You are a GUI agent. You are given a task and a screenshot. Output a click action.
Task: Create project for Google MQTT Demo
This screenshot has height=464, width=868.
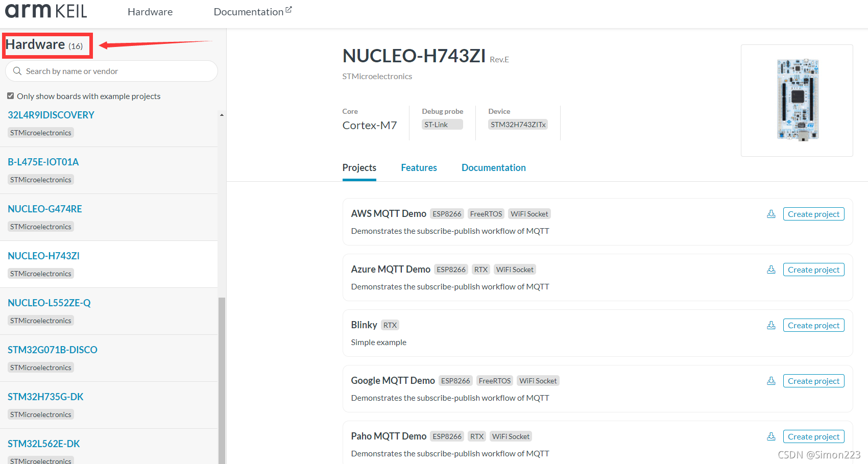click(813, 381)
